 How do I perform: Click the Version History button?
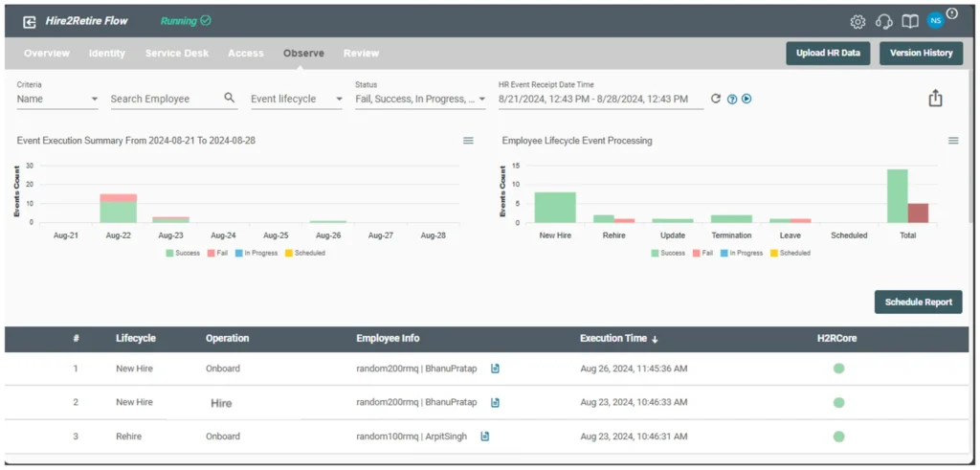click(922, 53)
